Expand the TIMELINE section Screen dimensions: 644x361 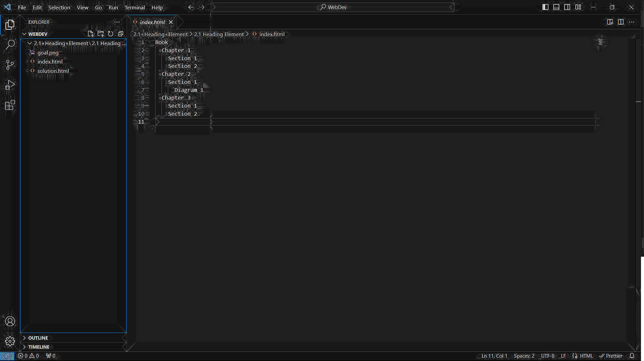pyautogui.click(x=24, y=347)
